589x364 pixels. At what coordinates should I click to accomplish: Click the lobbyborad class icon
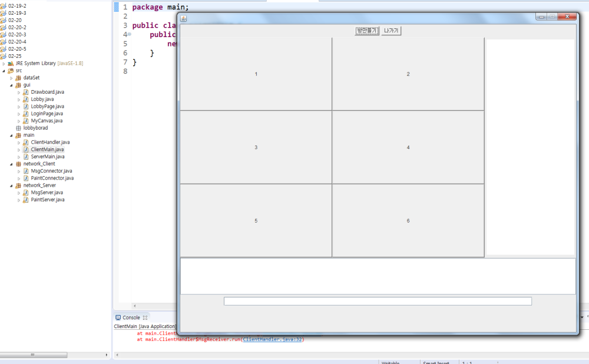point(19,127)
